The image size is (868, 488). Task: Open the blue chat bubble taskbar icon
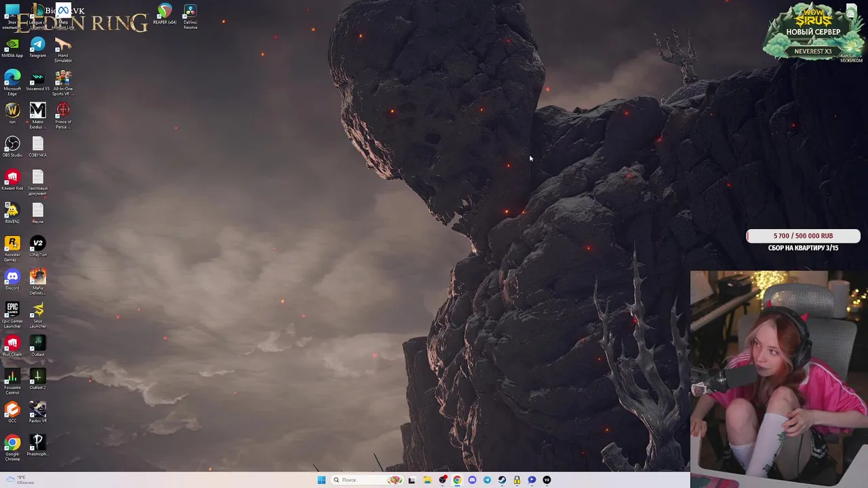532,480
